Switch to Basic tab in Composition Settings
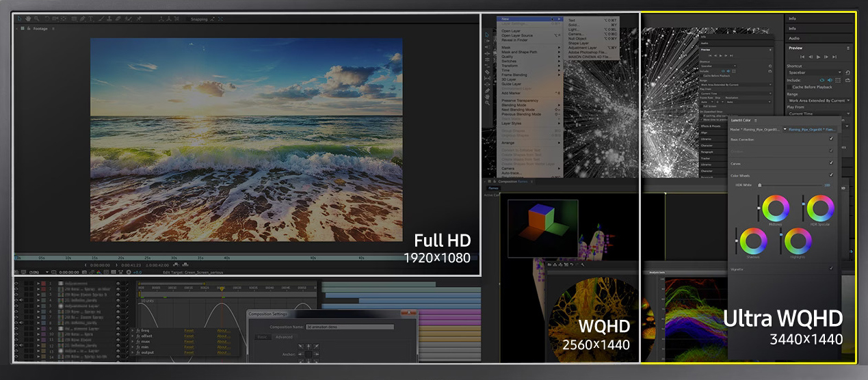Viewport: 868px width, 380px height. pos(262,337)
